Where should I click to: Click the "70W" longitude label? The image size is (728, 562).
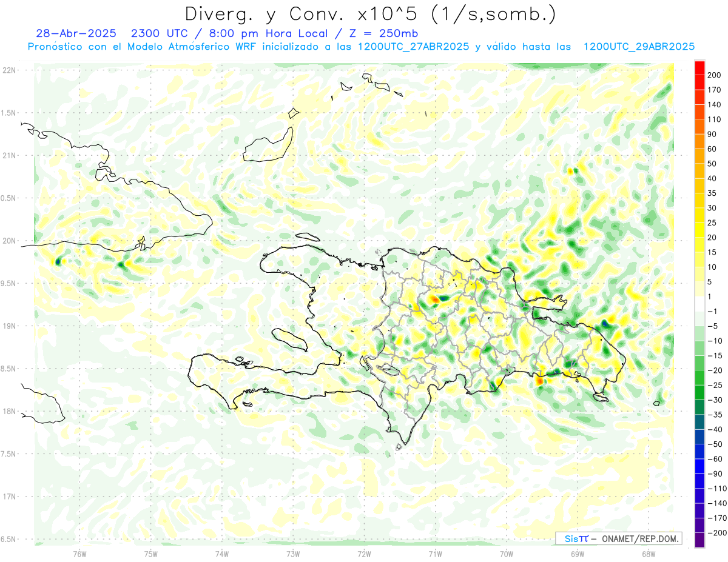tap(507, 554)
